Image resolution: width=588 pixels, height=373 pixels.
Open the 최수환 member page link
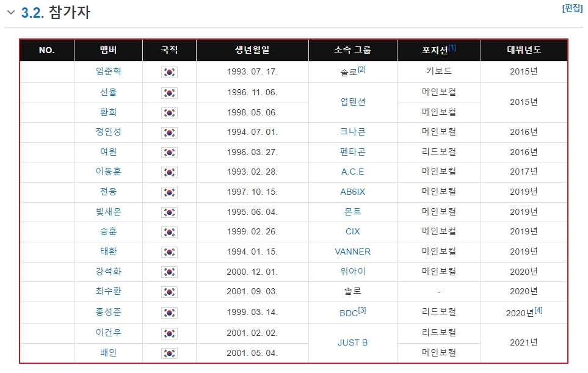[x=108, y=291]
